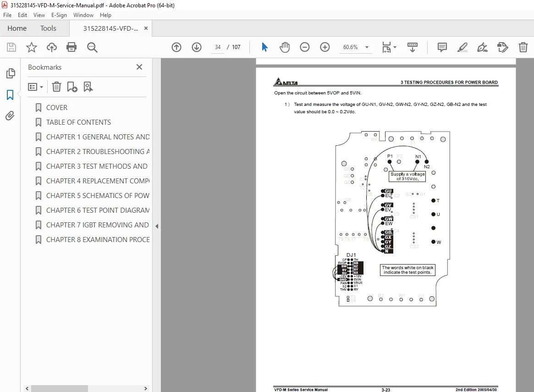Switch to the Home tab

(x=17, y=28)
